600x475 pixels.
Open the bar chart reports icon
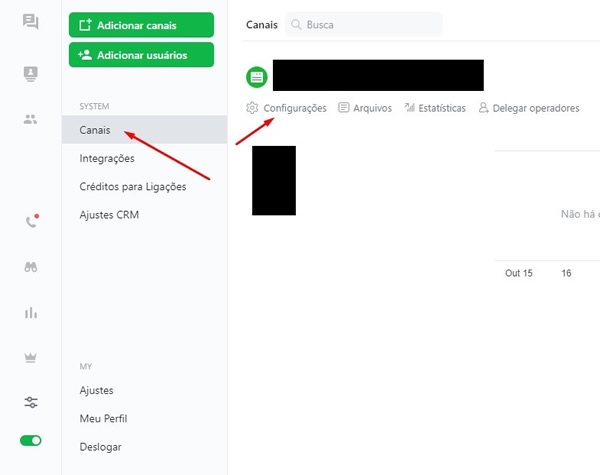pos(31,313)
